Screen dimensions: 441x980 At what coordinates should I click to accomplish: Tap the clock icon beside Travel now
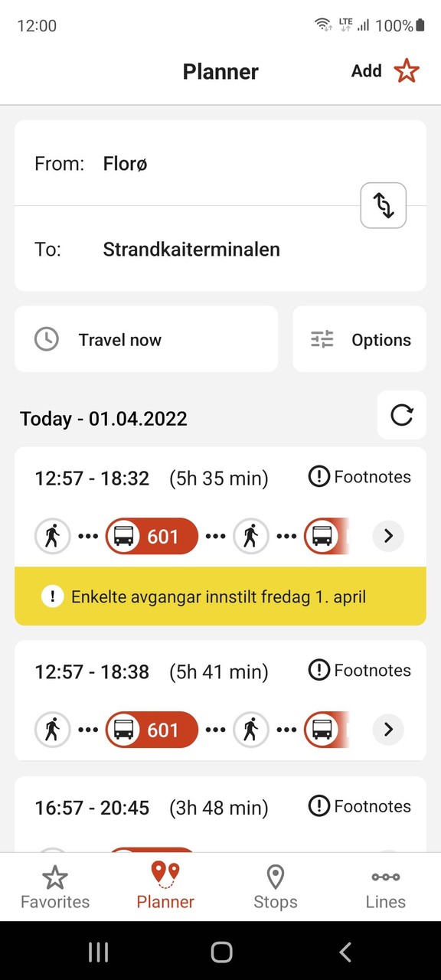[x=46, y=339]
